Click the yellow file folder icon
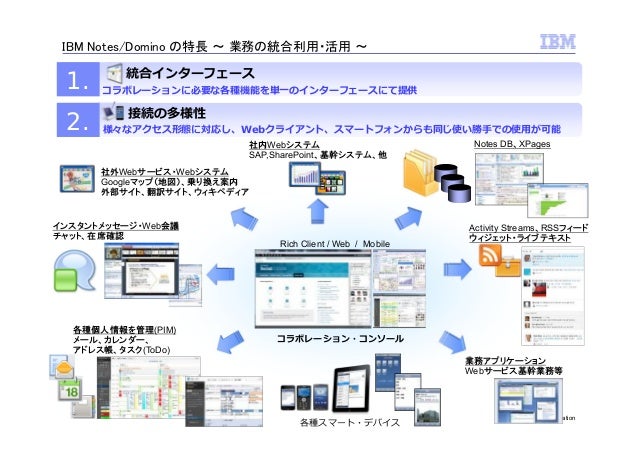This screenshot has height=452, width=638. click(420, 173)
